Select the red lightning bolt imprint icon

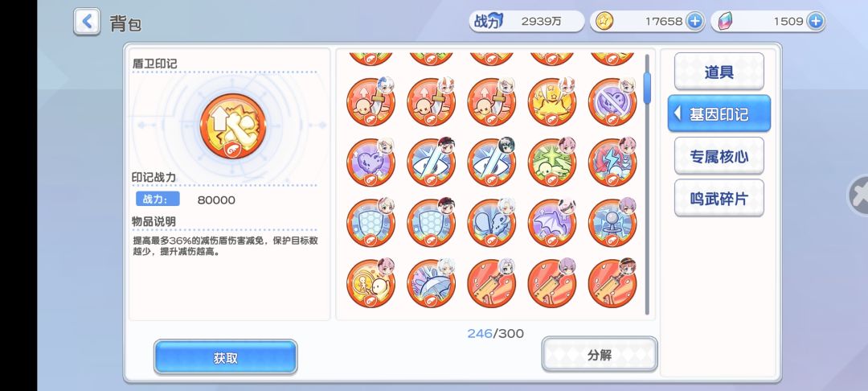point(612,163)
